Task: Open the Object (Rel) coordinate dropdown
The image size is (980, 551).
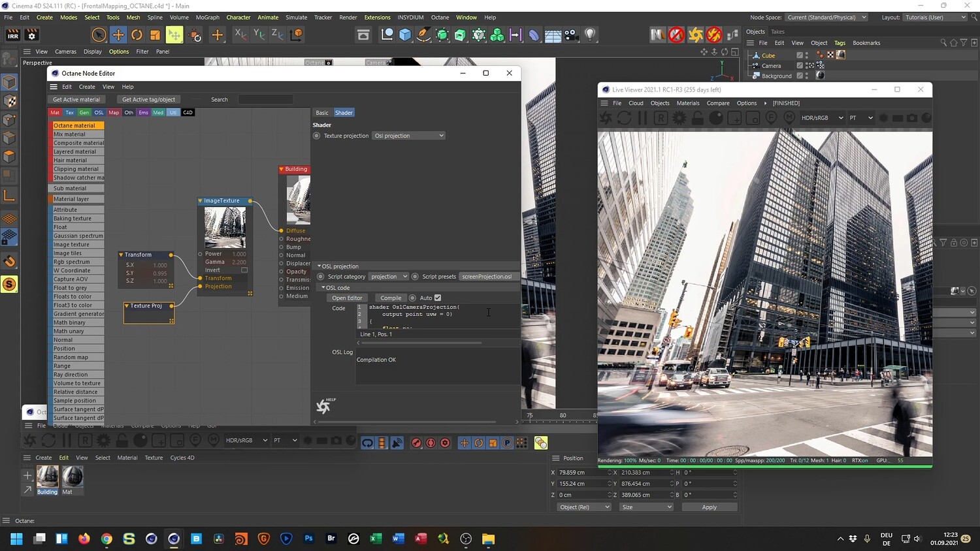Action: [583, 507]
